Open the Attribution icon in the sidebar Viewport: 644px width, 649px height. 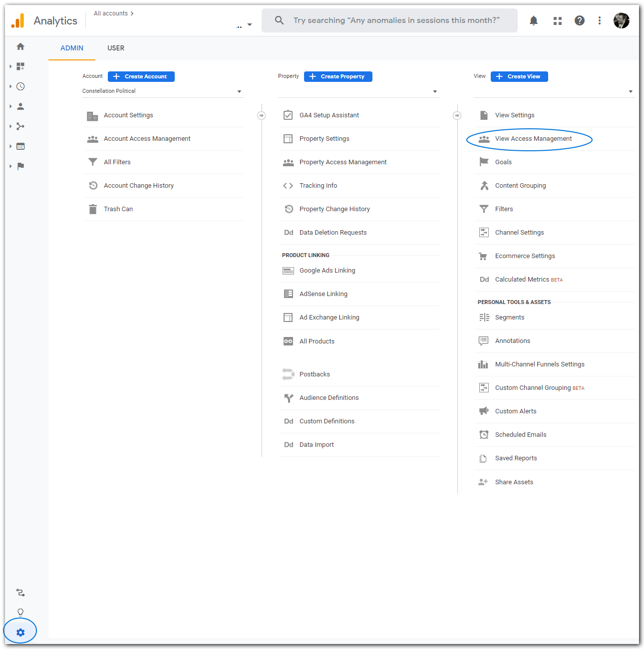20,593
